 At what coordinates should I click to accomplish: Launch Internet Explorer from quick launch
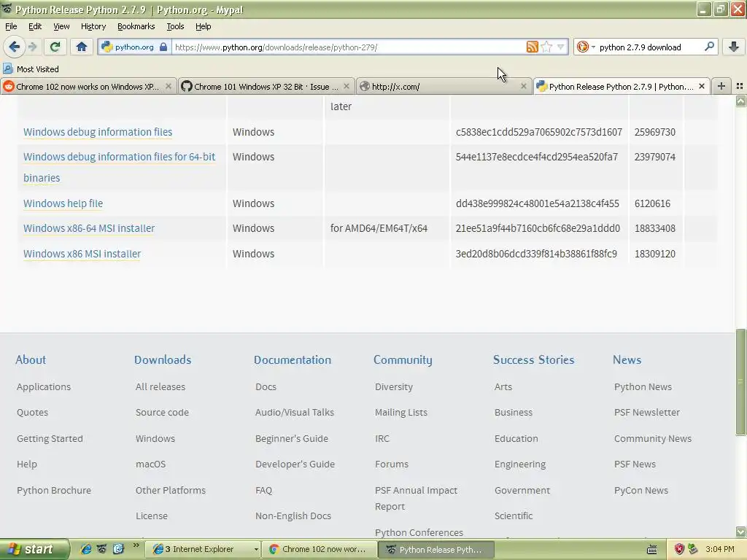point(86,549)
